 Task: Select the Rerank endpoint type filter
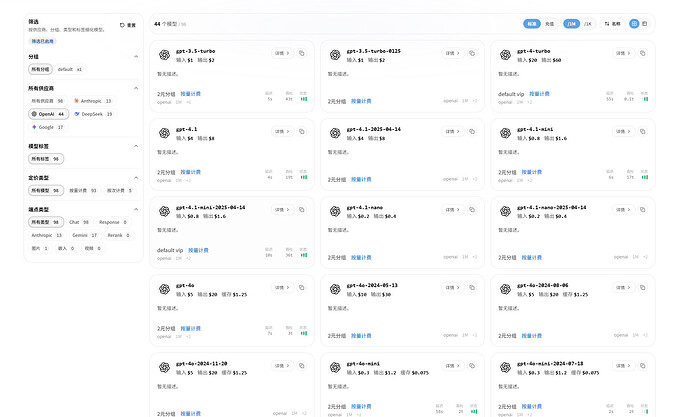(x=118, y=236)
